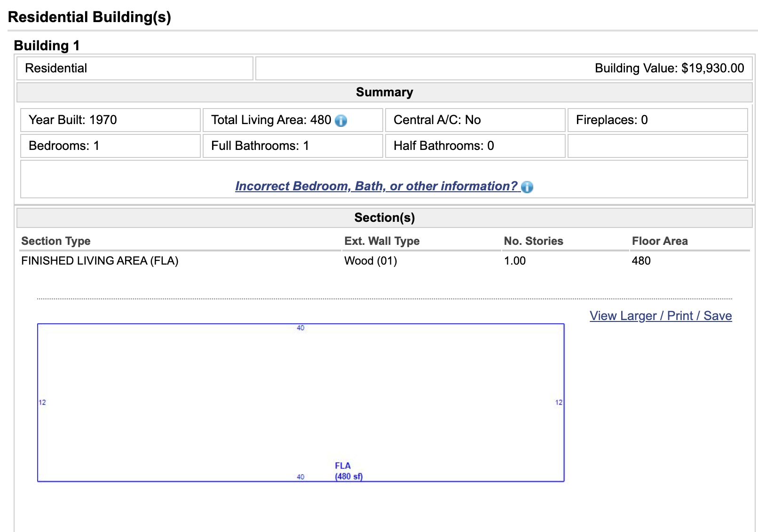Click the building floor plan sketch
The width and height of the screenshot is (758, 532).
(300, 402)
